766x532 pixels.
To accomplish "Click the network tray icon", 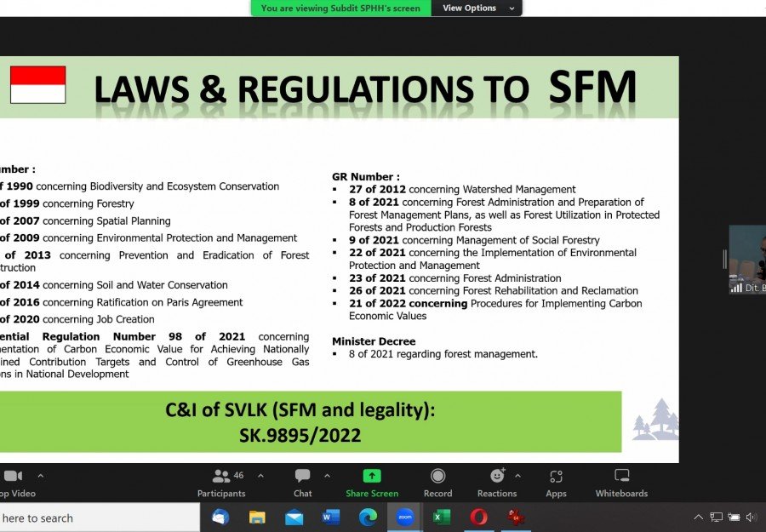I will point(716,517).
